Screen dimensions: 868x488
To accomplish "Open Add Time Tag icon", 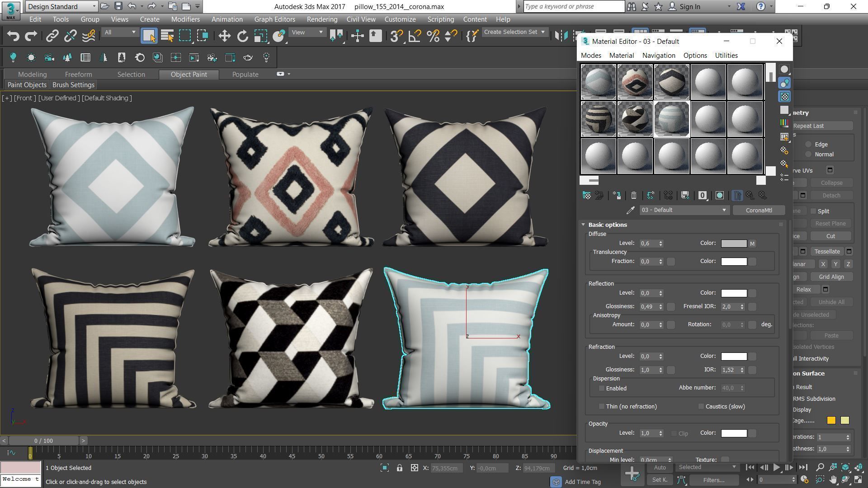I will click(x=556, y=482).
